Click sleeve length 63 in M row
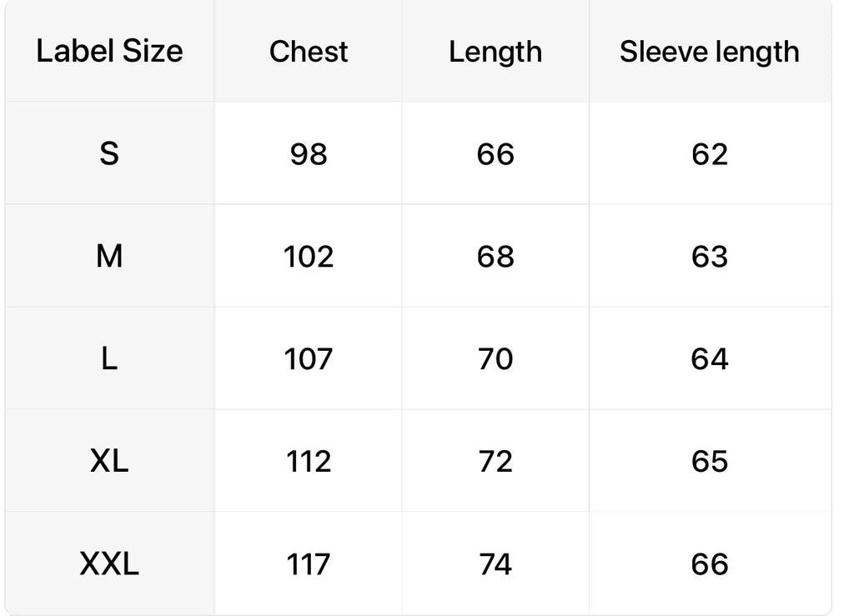This screenshot has height=616, width=854. [x=710, y=256]
